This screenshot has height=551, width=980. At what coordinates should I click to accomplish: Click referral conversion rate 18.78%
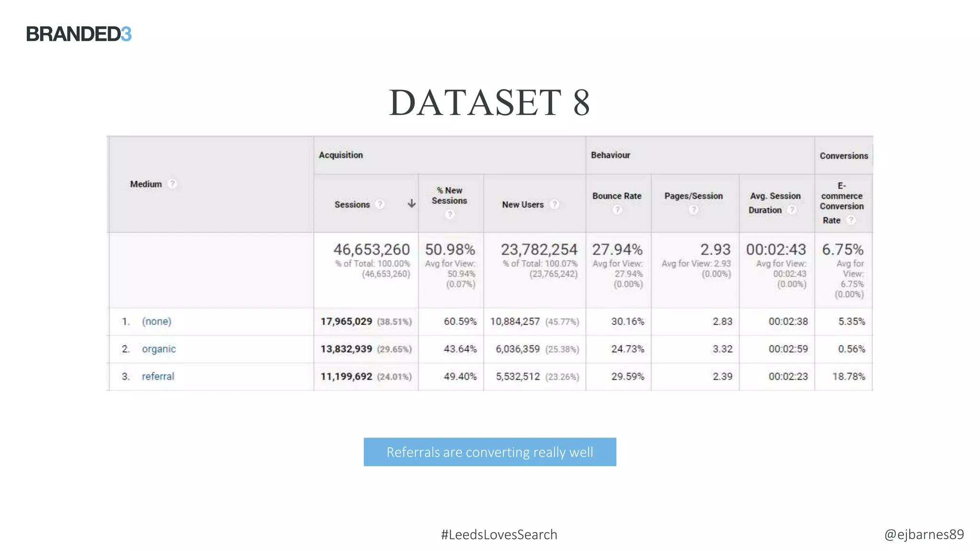tap(848, 376)
